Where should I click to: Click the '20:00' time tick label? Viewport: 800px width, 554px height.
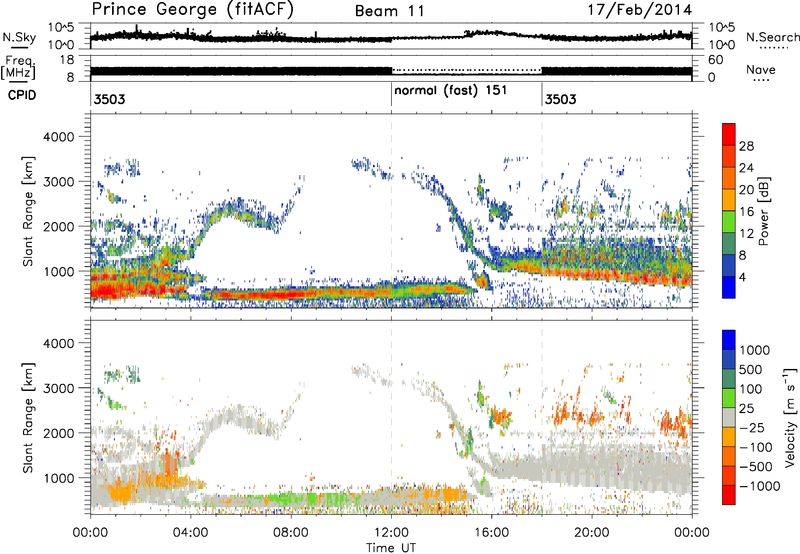pos(592,533)
